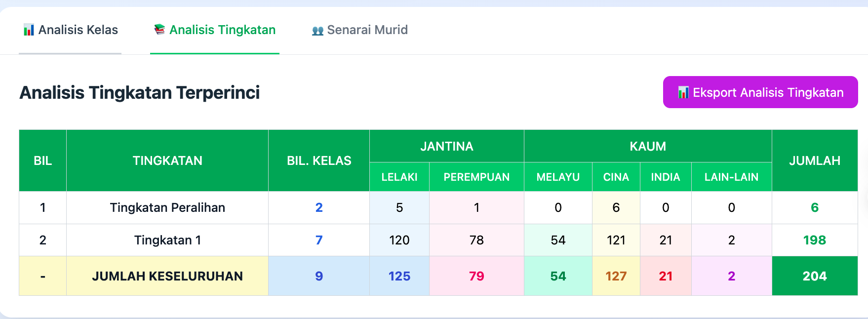Click the MELAYU column header

point(558,177)
